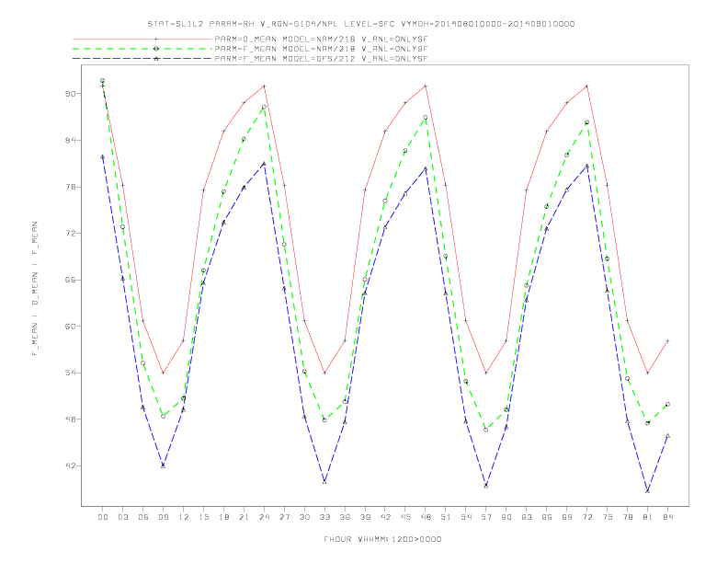
Task: Click green circle data point at hour 24
Action: coord(264,107)
